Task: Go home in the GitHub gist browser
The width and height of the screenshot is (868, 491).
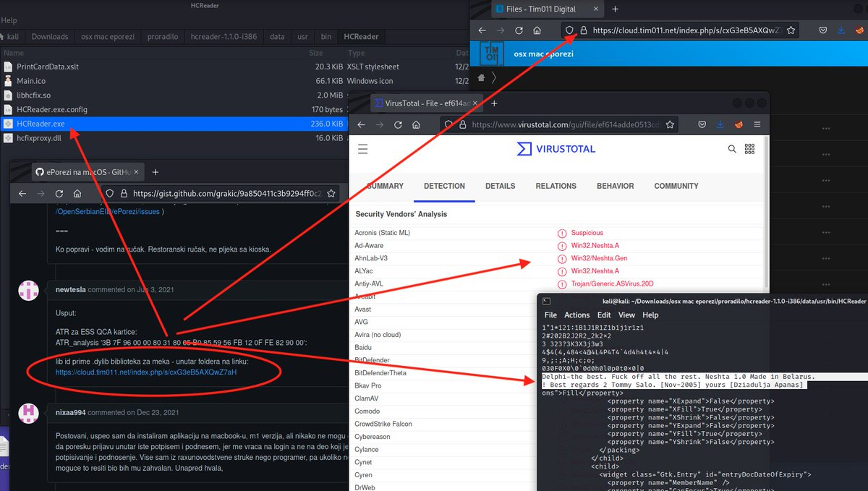Action: click(78, 194)
